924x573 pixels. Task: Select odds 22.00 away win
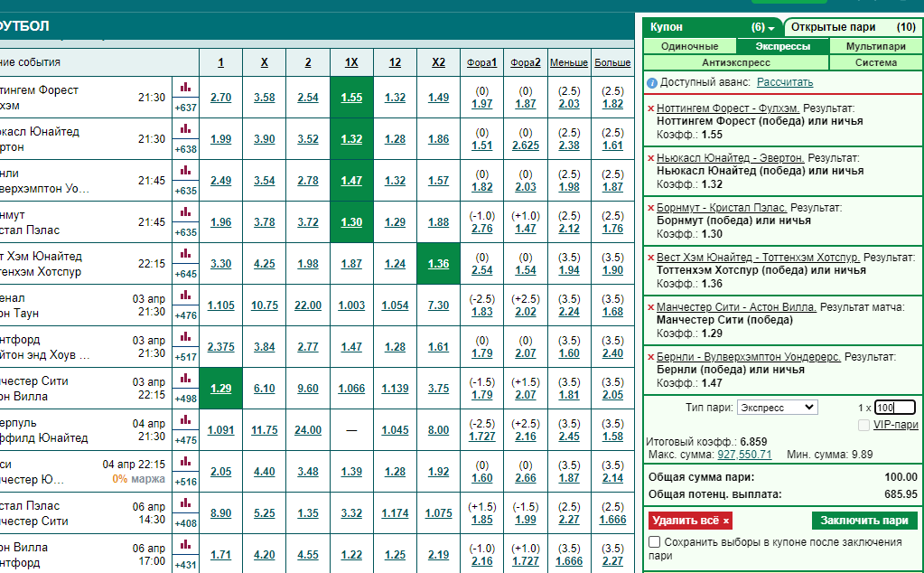pyautogui.click(x=308, y=305)
